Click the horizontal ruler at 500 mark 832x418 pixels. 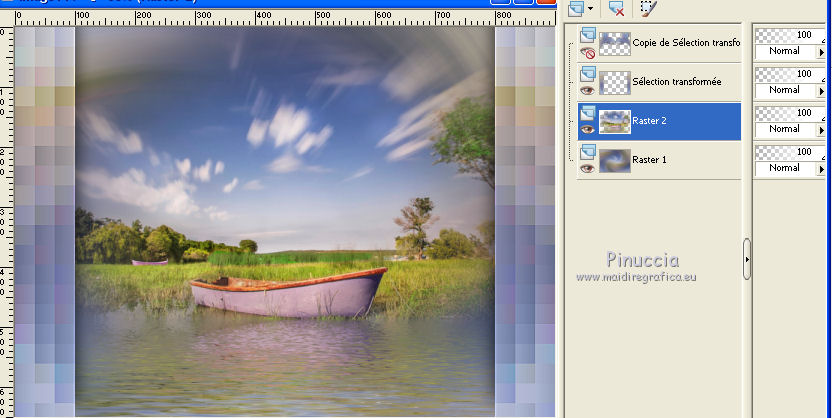pyautogui.click(x=323, y=16)
